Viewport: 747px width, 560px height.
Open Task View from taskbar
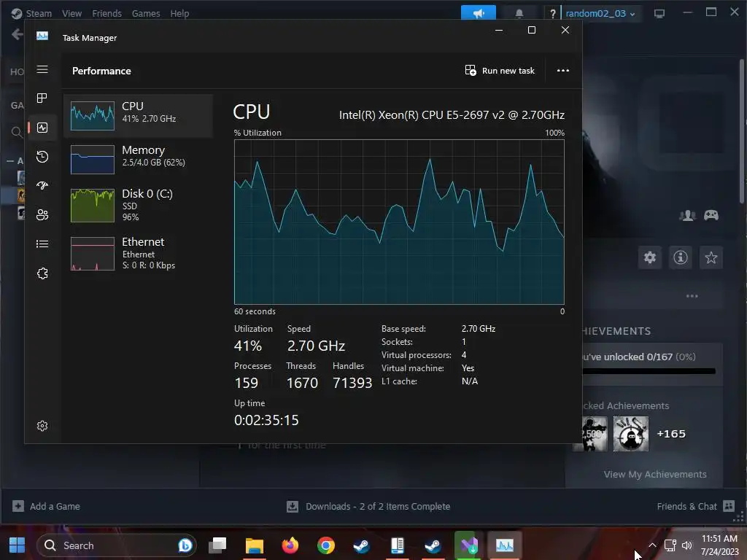click(217, 545)
